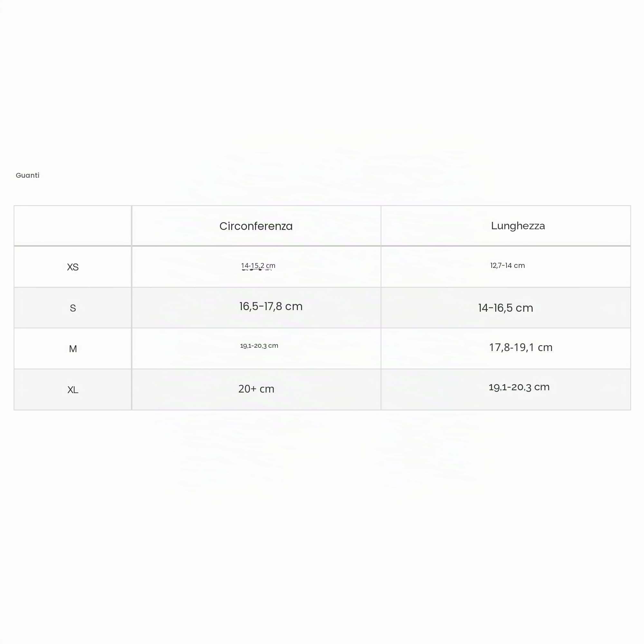The width and height of the screenshot is (644, 644).
Task: Click the word Circonferenza in the table
Action: pos(256,226)
